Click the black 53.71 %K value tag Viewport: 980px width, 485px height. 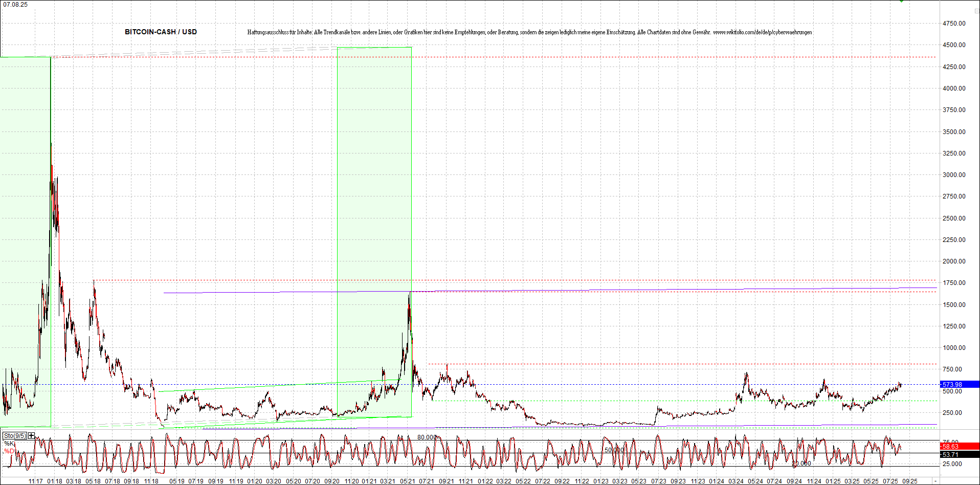[x=960, y=454]
